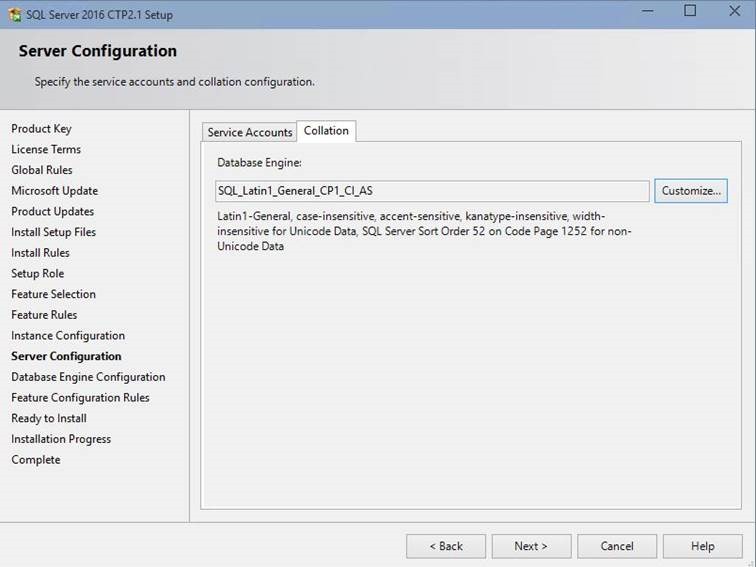Viewport: 756px width, 567px height.
Task: Click Microsoft Update in the step list
Action: 54,191
